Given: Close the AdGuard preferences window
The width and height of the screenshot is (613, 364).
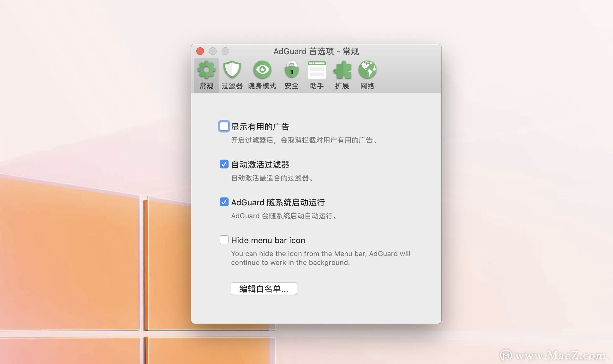Looking at the screenshot, I should 200,51.
